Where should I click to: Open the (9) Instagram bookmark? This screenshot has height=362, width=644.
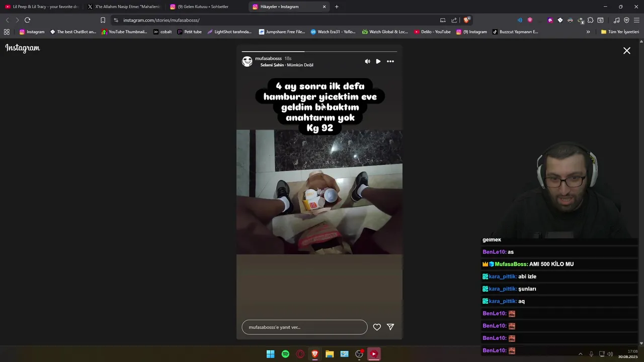pyautogui.click(x=471, y=32)
